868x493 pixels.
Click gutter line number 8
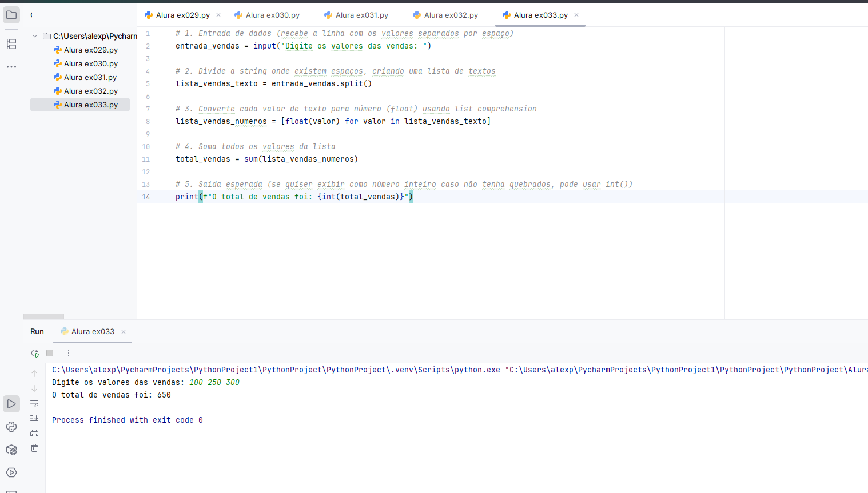(x=148, y=122)
